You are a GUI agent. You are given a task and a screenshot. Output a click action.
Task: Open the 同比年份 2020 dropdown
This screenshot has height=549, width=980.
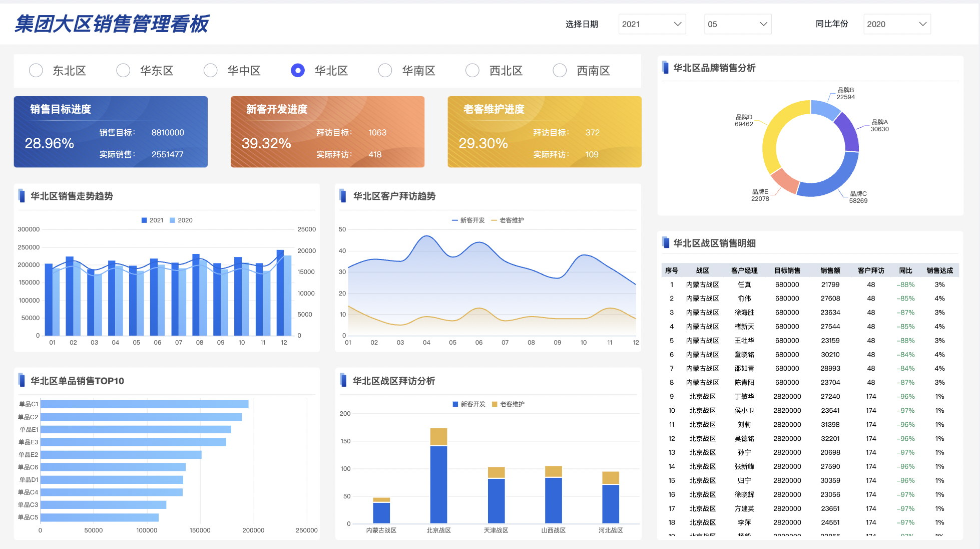point(896,24)
